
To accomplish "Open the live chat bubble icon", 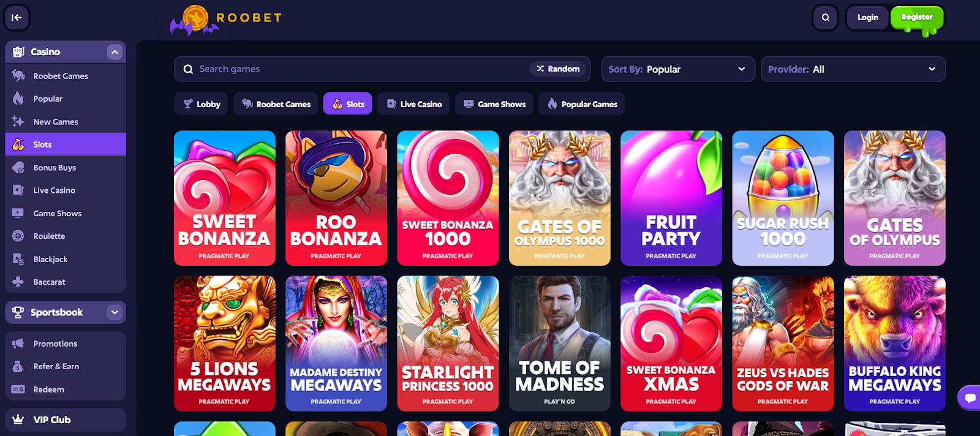I will 970,398.
